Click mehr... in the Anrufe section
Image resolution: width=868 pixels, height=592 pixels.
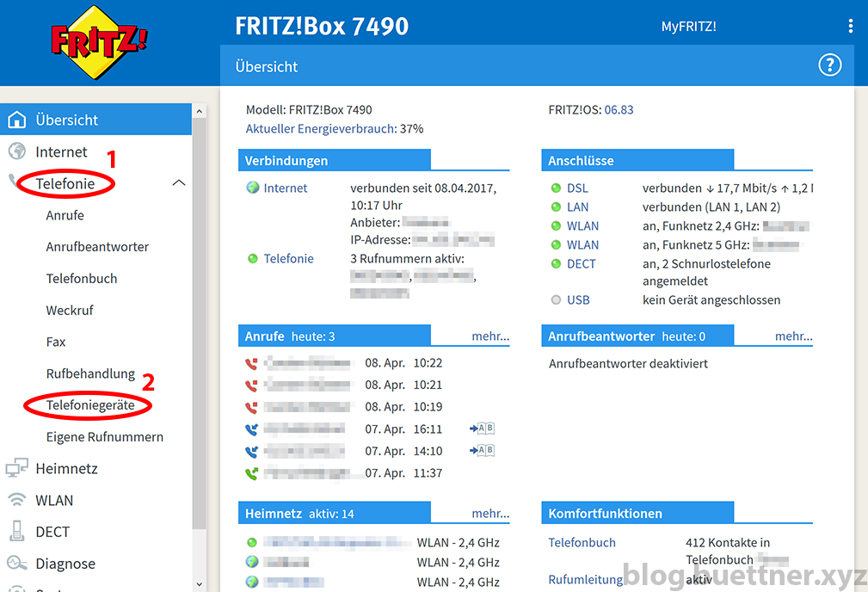coord(490,336)
